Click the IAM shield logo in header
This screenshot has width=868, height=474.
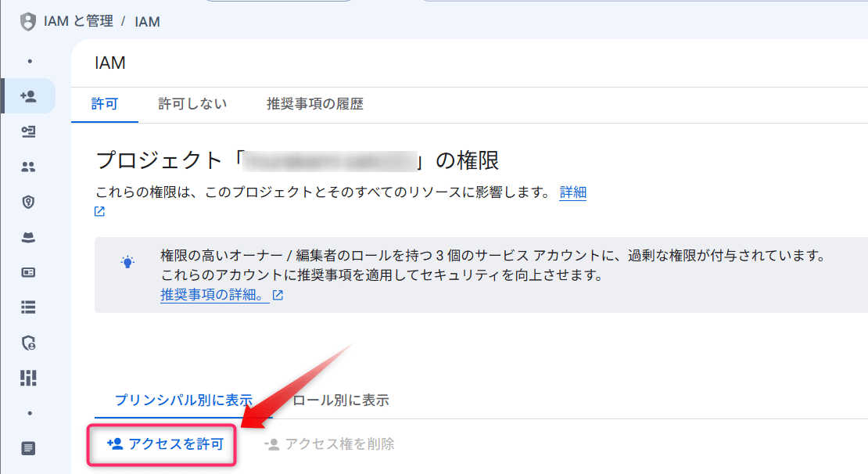[27, 22]
